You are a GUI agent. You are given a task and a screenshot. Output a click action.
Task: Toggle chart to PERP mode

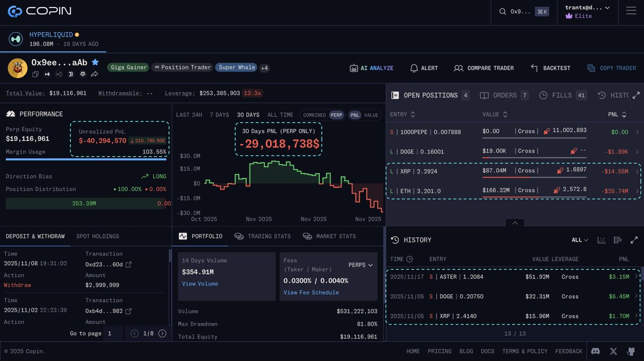click(x=336, y=115)
